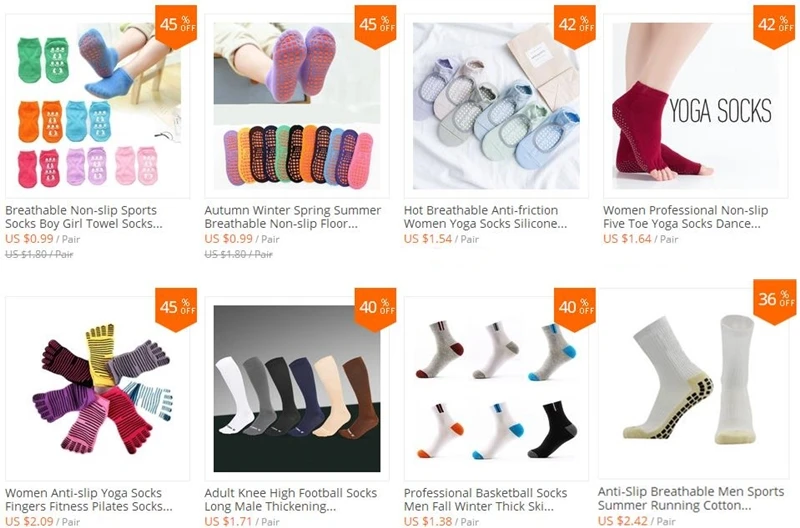This screenshot has height=528, width=800.
Task: Open Hot Breathable Anti-friction Women Yoga Socks link
Action: click(485, 217)
